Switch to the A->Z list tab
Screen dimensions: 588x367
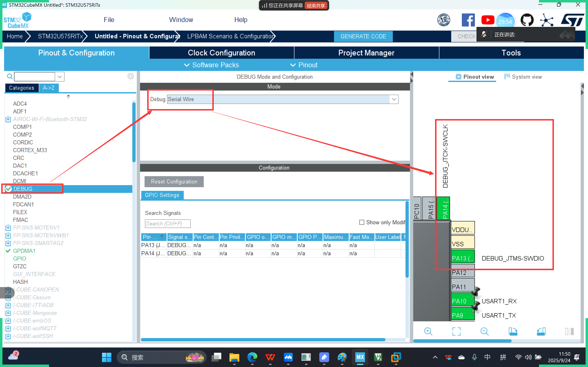tap(49, 88)
